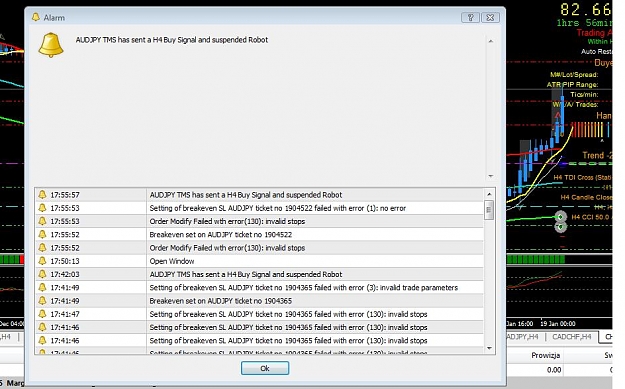The image size is (625, 389).
Task: Select 'Breakeven set on AUDJPY ticket no 1904365'
Action: (220, 301)
